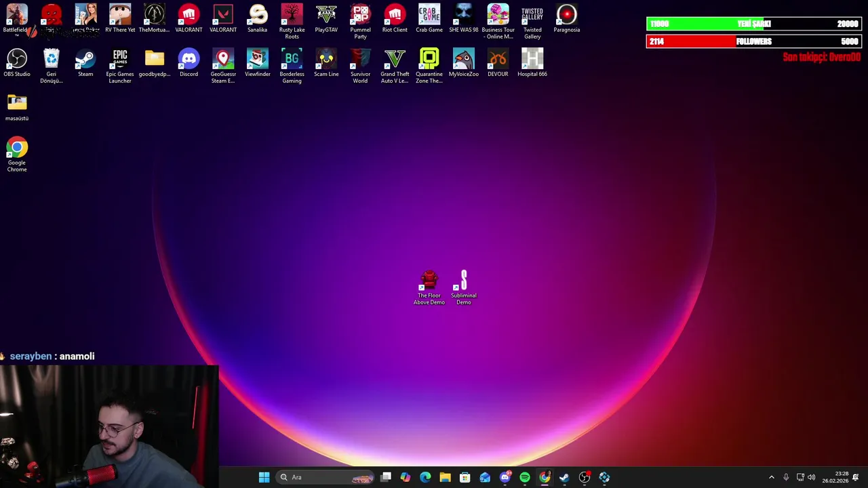Open Spotify from the taskbar

point(525,477)
